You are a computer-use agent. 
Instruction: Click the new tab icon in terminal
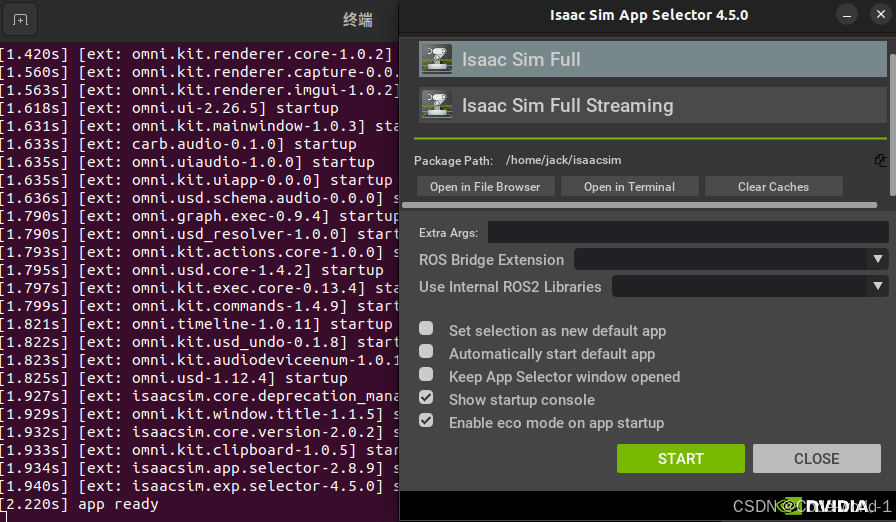click(20, 20)
